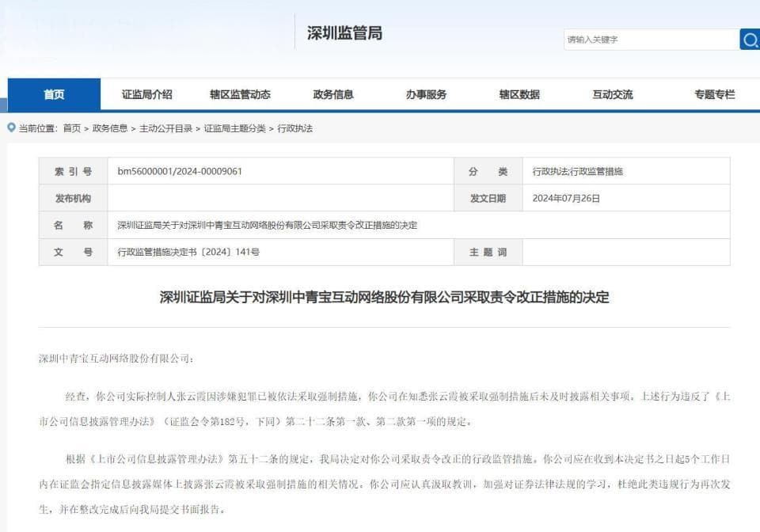Click the paragraph starting 根据《上市公司信息披露管理办法》
This screenshot has height=532, width=760.
click(385, 484)
